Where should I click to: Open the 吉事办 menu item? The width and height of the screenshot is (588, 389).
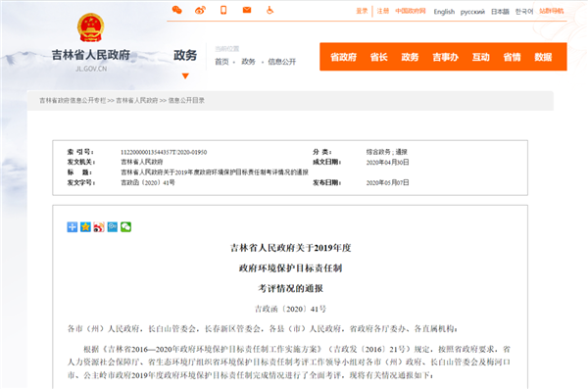click(x=446, y=57)
